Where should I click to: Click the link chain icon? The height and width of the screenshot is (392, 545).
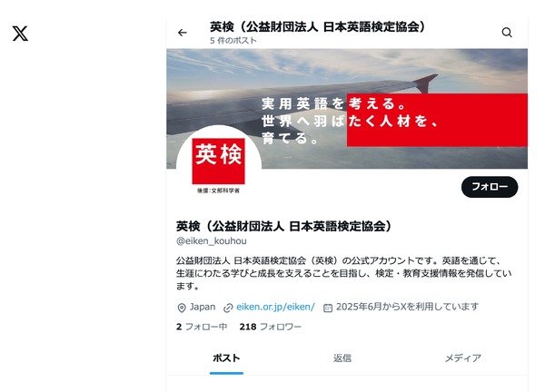tap(228, 308)
